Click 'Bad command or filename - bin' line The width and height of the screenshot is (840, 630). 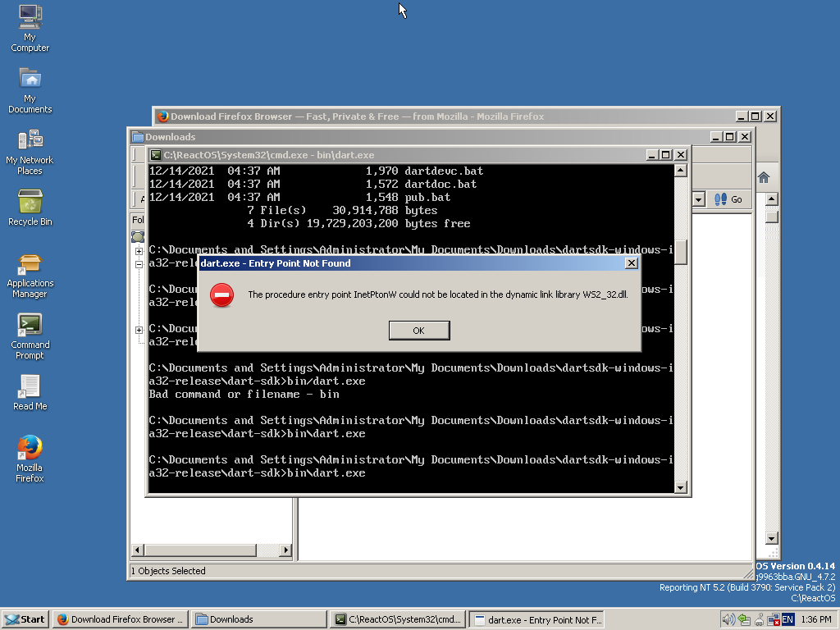[244, 395]
